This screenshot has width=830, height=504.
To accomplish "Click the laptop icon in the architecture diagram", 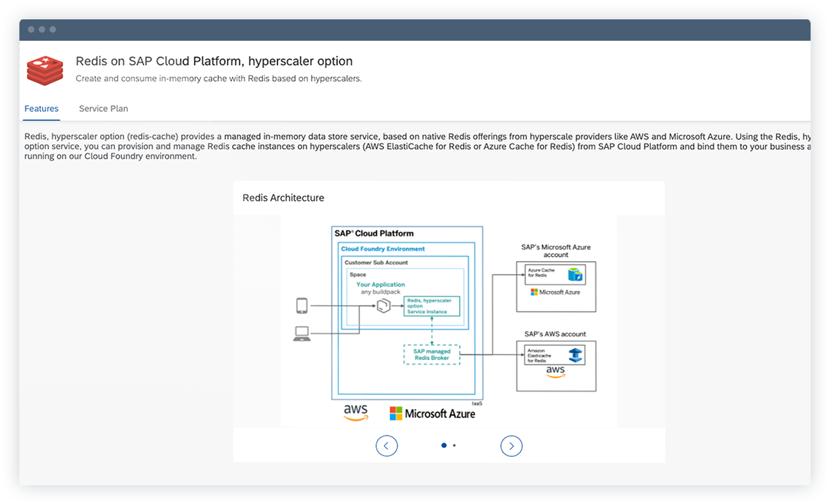I will [x=301, y=334].
